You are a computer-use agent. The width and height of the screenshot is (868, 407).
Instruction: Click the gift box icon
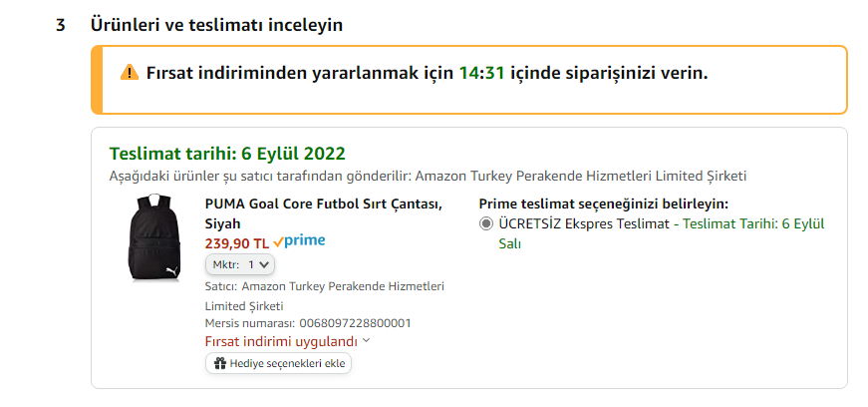(218, 363)
